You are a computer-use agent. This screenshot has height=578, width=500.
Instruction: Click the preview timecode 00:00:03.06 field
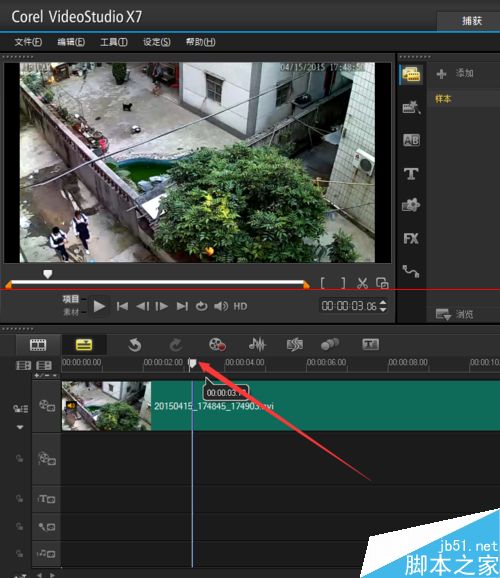pyautogui.click(x=349, y=306)
